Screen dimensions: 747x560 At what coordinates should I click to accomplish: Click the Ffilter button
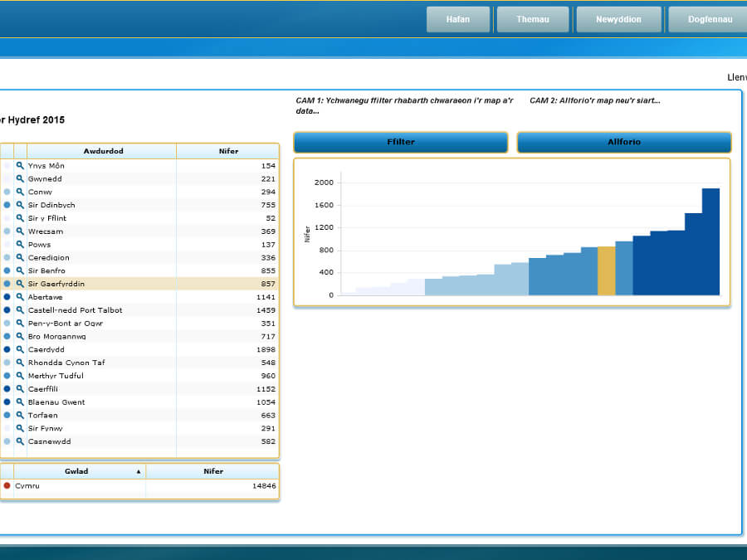[x=401, y=142]
